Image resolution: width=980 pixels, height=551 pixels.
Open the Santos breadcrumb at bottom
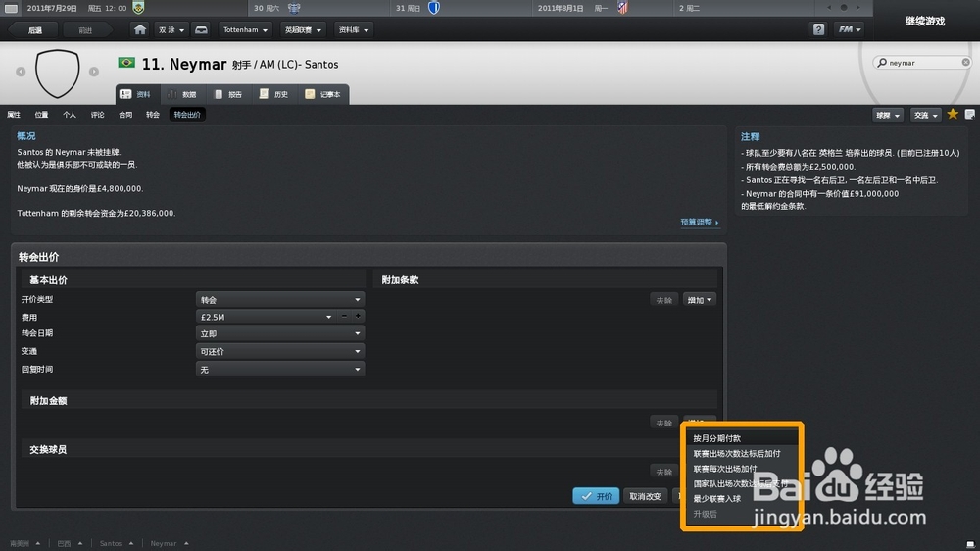[117, 543]
